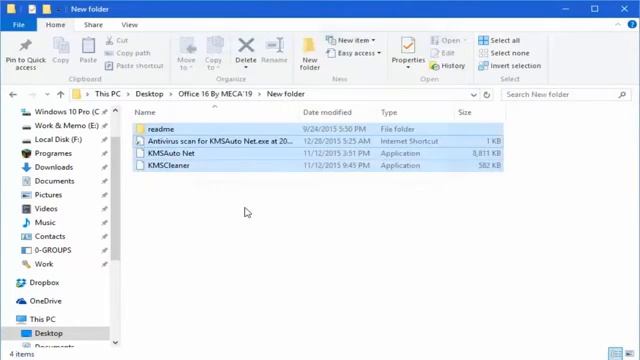Open Dropbox in navigation pane

coord(38,282)
